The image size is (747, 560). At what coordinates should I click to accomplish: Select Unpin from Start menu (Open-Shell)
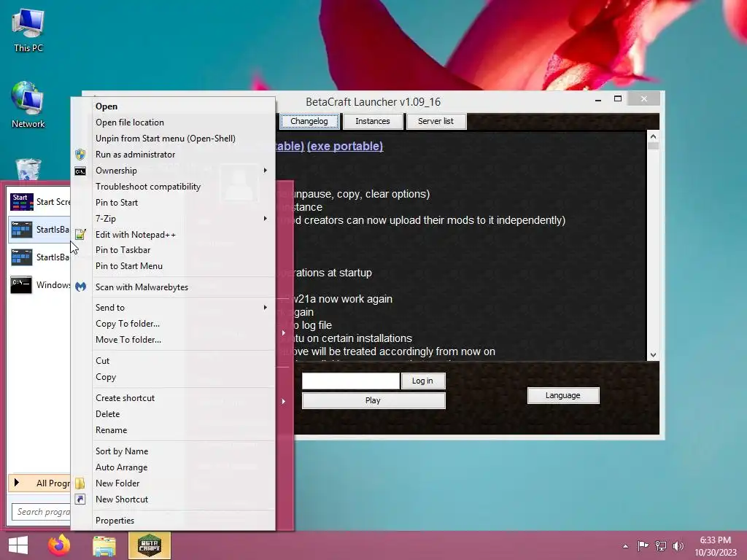(174, 139)
